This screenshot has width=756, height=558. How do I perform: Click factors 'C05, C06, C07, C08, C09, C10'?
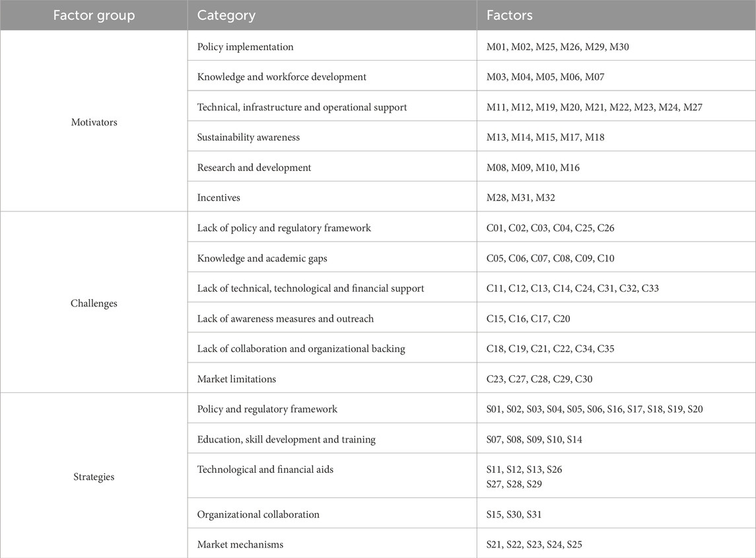[x=551, y=258]
